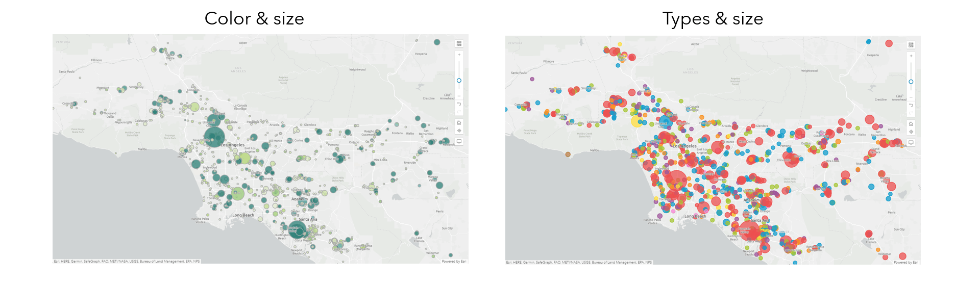Click 'Fillmore' label on left map

[x=96, y=60]
